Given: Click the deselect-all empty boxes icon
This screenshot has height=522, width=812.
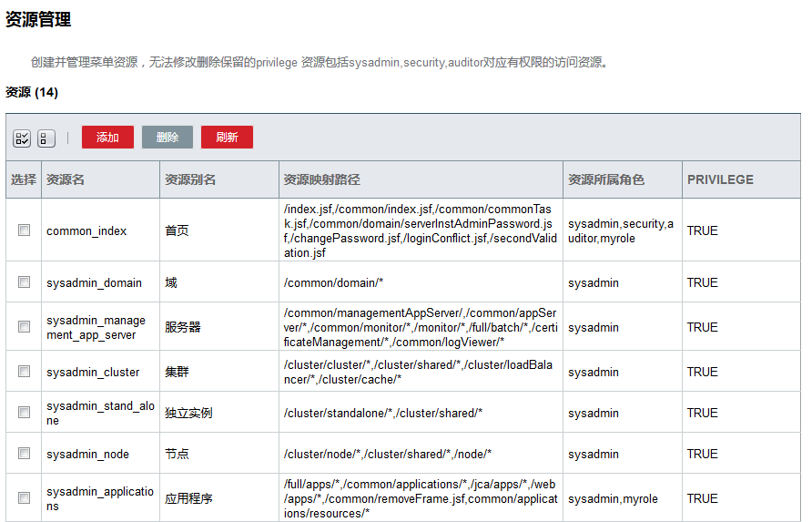Looking at the screenshot, I should tap(46, 138).
